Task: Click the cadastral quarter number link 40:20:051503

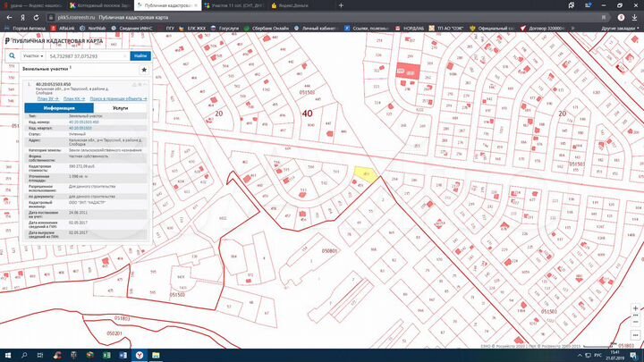Action: tap(81, 129)
